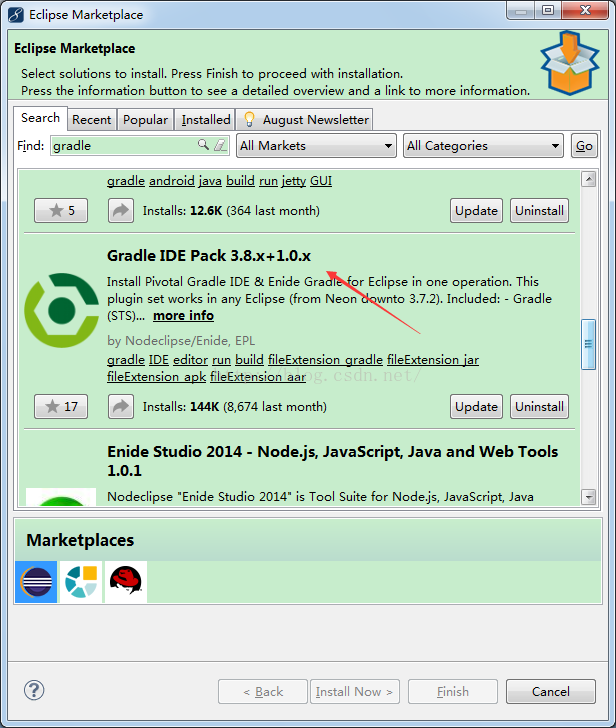
Task: Select the teal and yellow marketplace icon
Action: tap(81, 582)
